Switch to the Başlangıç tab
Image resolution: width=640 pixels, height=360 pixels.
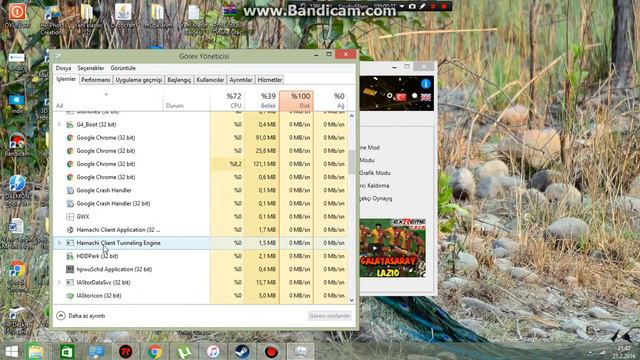click(179, 80)
